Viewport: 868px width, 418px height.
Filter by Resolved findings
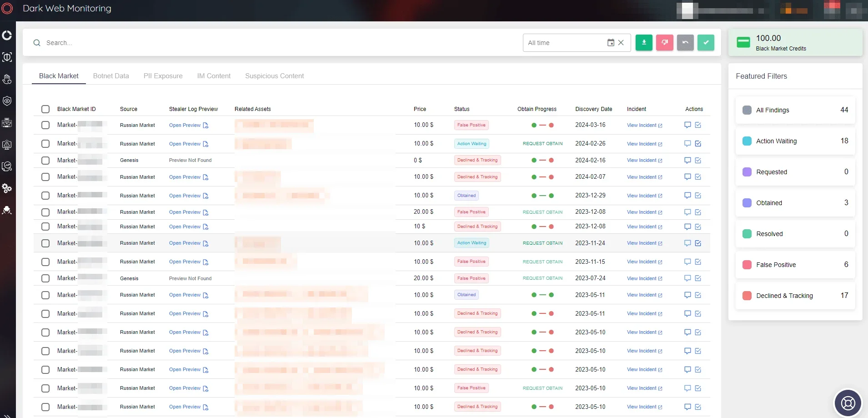[795, 234]
